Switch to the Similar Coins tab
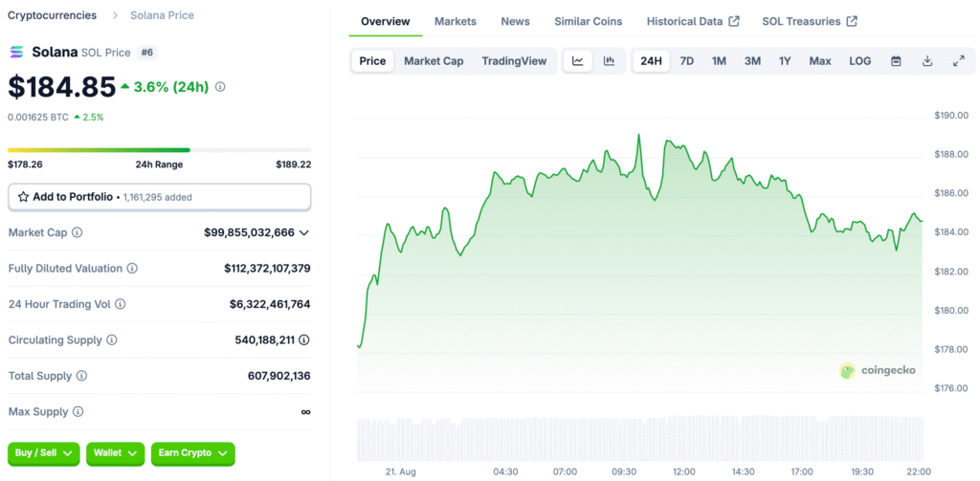Viewport: 980px width, 481px height. [x=589, y=21]
